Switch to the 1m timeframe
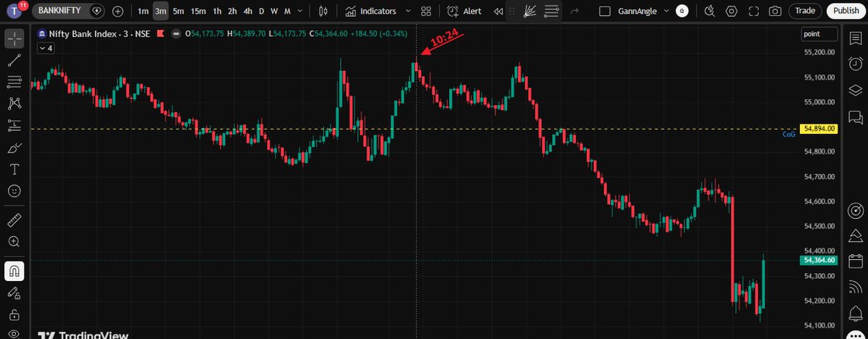 point(143,11)
